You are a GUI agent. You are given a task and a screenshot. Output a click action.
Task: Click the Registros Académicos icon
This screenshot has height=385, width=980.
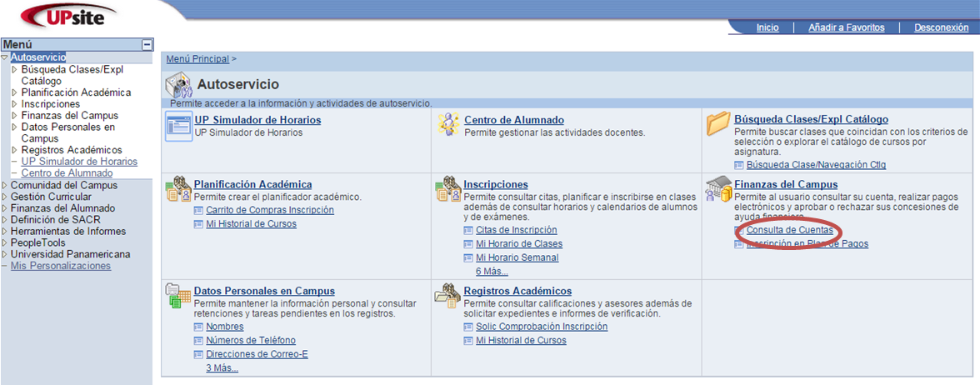point(448,295)
